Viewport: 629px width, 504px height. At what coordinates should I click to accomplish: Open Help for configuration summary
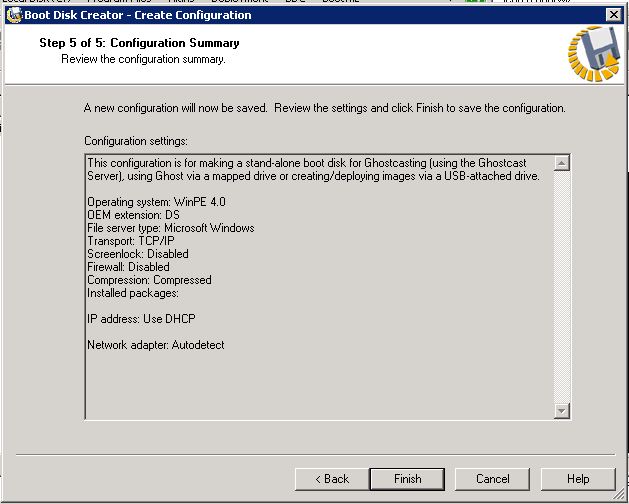(578, 479)
